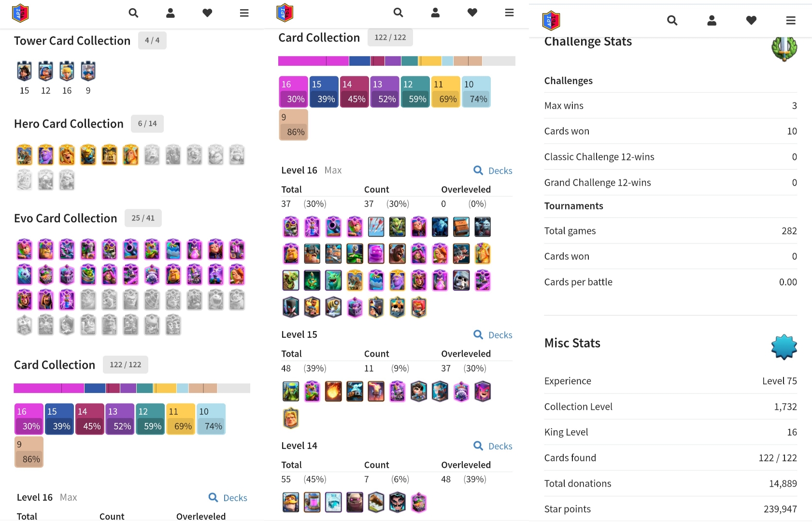This screenshot has width=812, height=522.
Task: Click the "Total donations" value 14,889
Action: pos(783,483)
